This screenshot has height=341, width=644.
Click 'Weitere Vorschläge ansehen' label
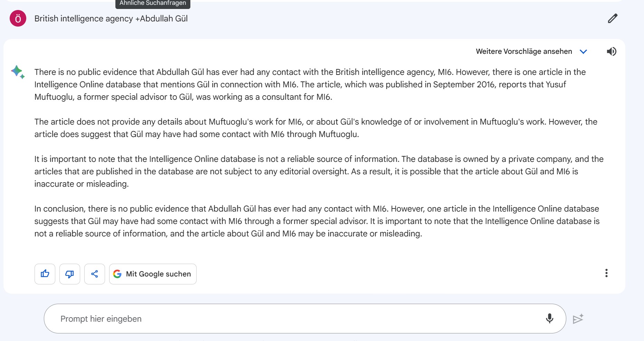pyautogui.click(x=524, y=51)
